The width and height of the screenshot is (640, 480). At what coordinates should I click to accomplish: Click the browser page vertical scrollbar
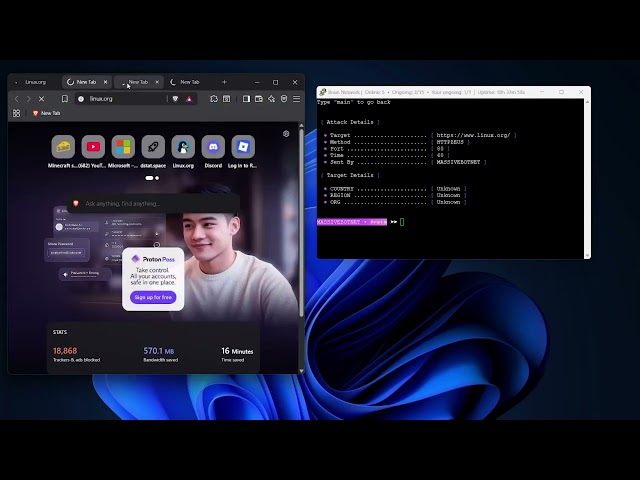point(302,222)
